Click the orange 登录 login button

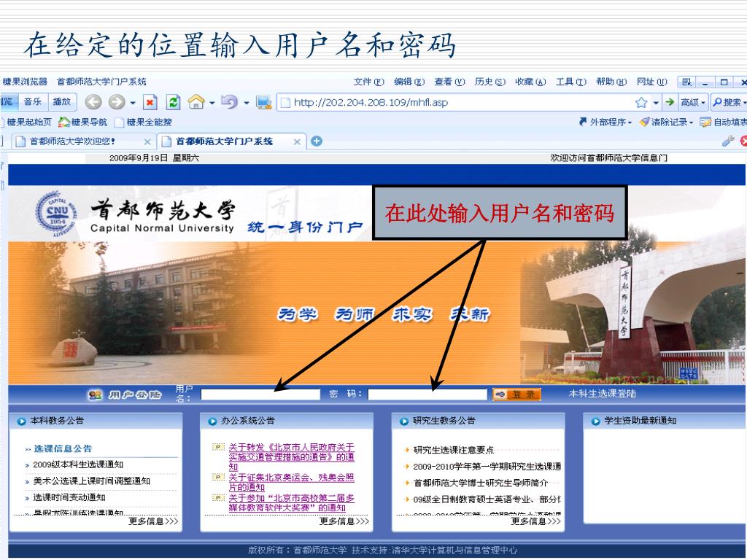(516, 394)
